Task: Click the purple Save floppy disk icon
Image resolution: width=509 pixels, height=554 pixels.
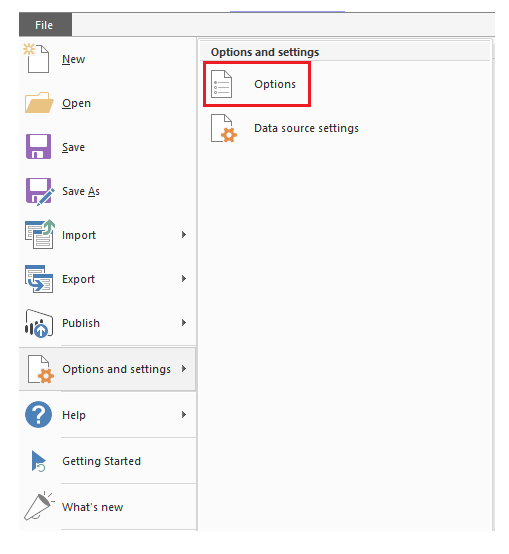Action: click(x=38, y=147)
